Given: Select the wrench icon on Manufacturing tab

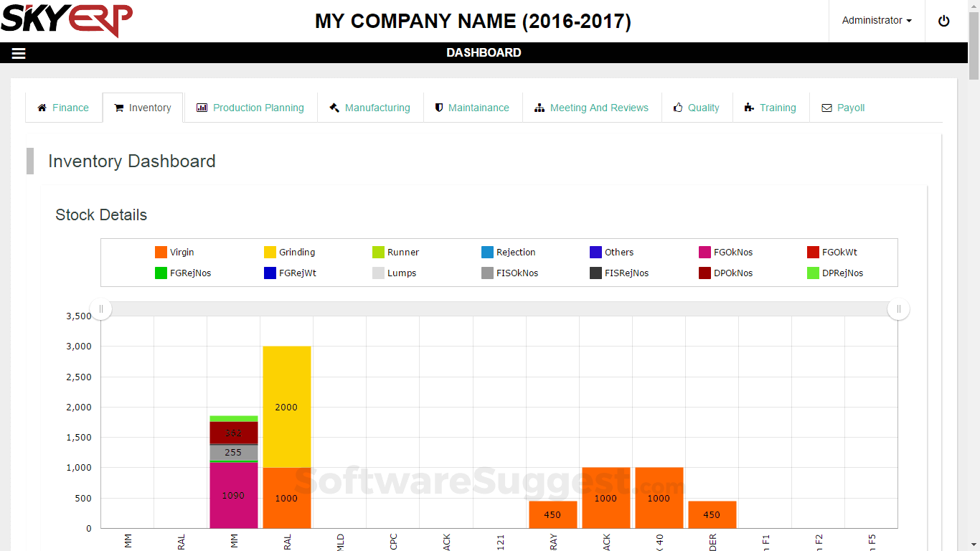Looking at the screenshot, I should point(334,107).
